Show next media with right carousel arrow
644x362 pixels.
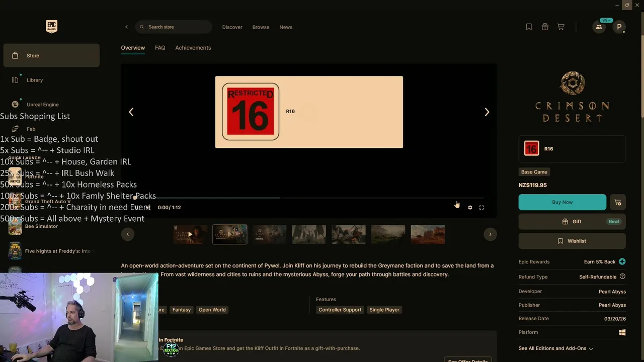coord(487,112)
